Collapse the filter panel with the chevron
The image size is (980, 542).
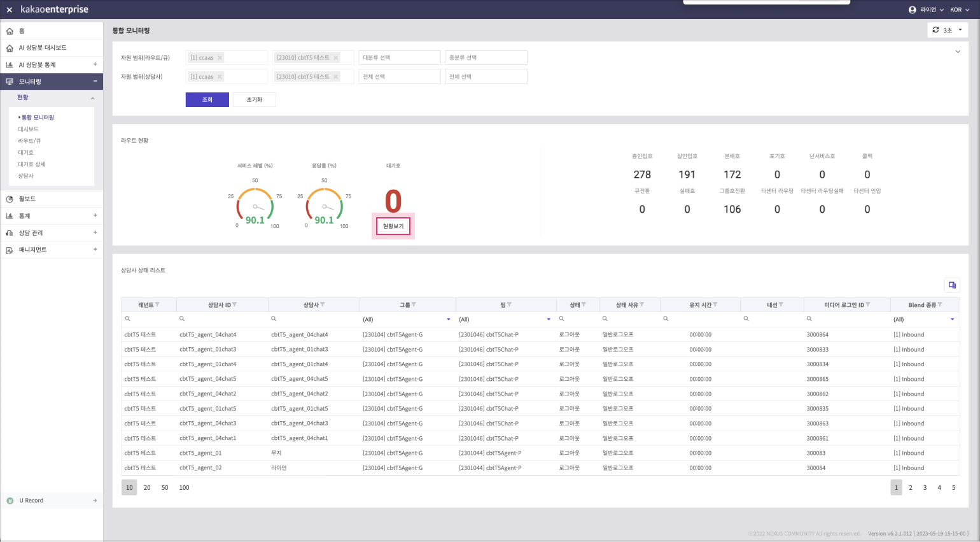tap(957, 52)
